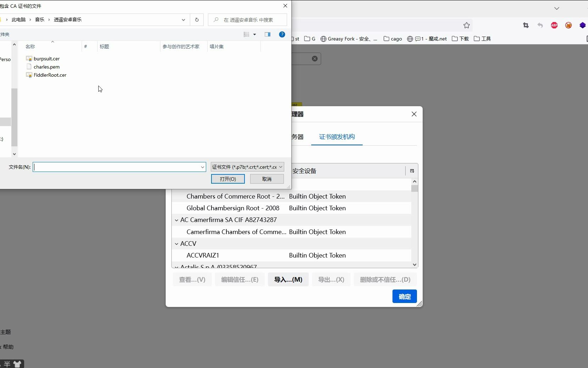The image size is (588, 368).
Task: Toggle the preview pane icon
Action: pyautogui.click(x=268, y=34)
